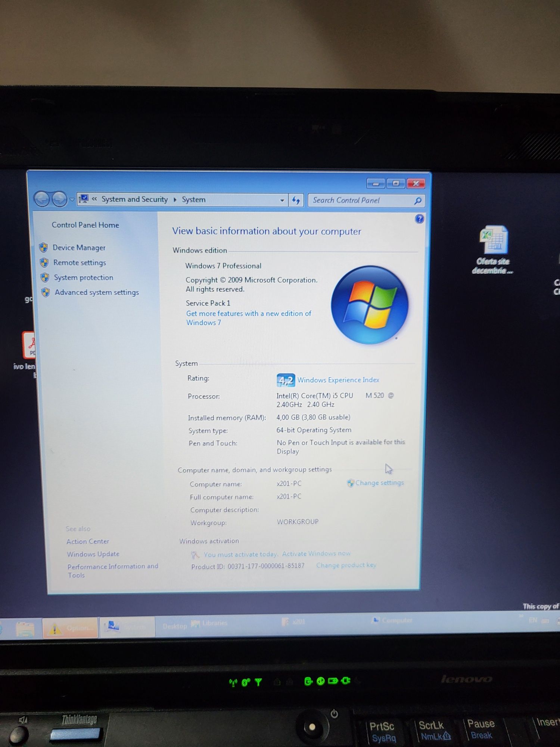
Task: Select Oferta site decembrie Excel file
Action: pos(493,249)
